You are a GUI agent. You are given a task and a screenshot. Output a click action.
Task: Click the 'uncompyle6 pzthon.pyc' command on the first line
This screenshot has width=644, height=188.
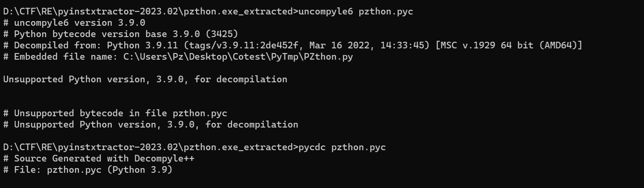tap(355, 12)
